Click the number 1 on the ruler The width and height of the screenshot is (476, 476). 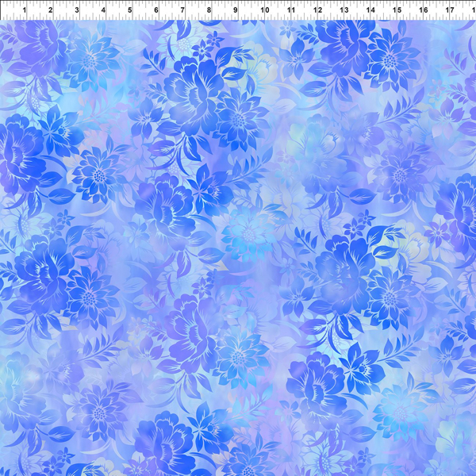coord(23,10)
